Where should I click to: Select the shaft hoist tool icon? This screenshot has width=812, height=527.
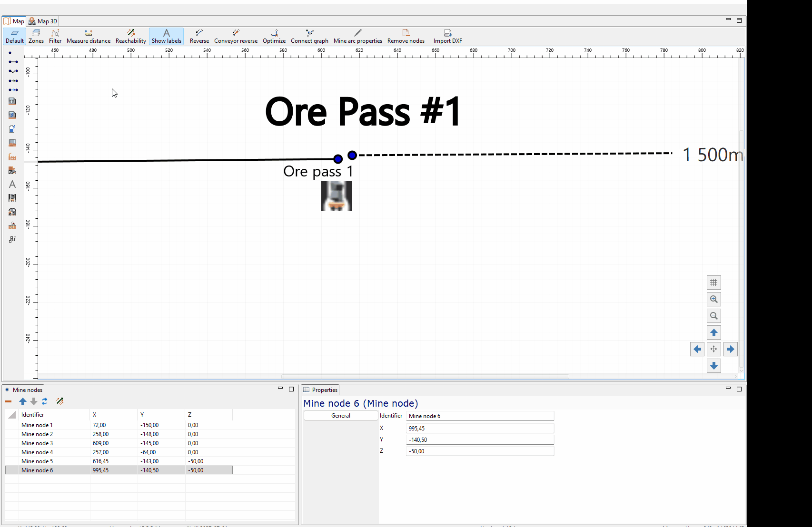pyautogui.click(x=12, y=225)
